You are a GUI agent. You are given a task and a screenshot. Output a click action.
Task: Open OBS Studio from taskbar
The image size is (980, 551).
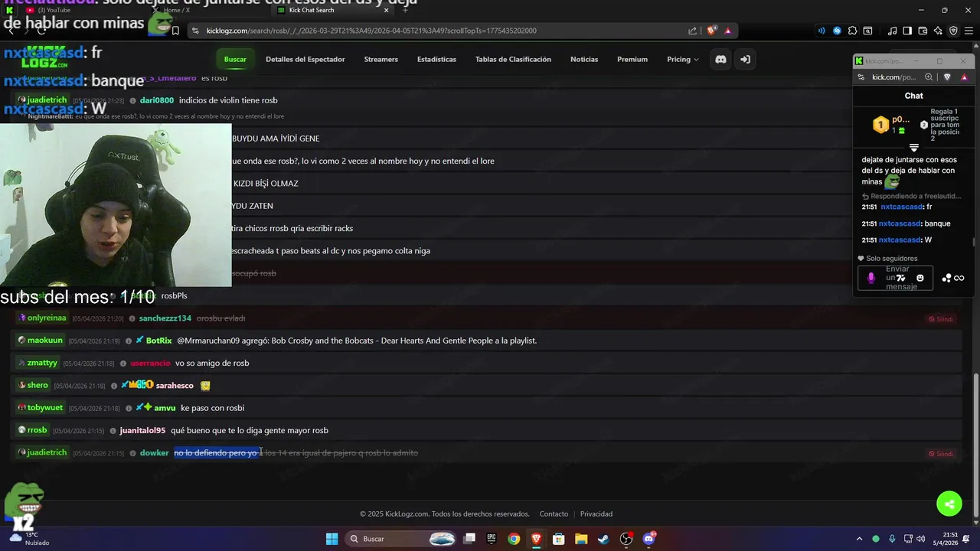tap(626, 539)
